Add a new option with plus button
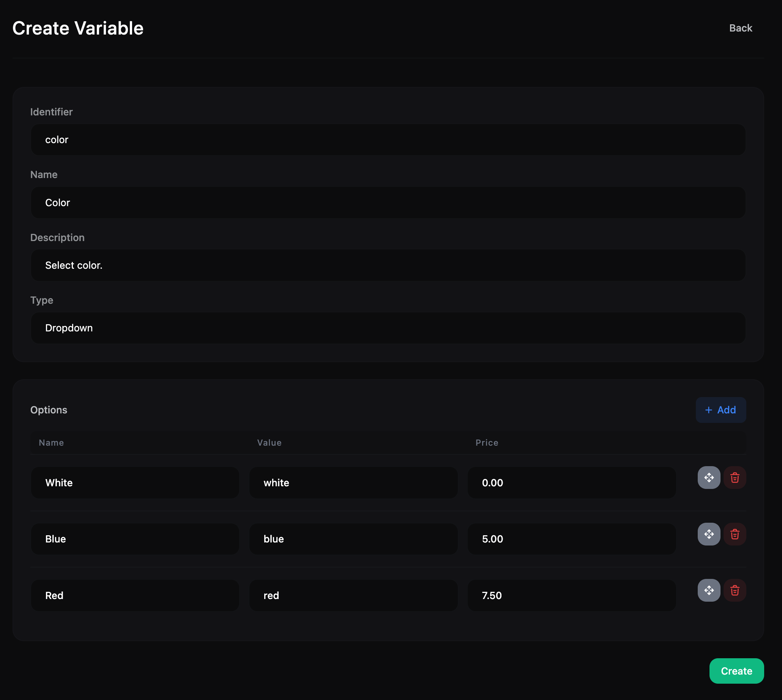Viewport: 782px width, 700px height. (x=721, y=410)
